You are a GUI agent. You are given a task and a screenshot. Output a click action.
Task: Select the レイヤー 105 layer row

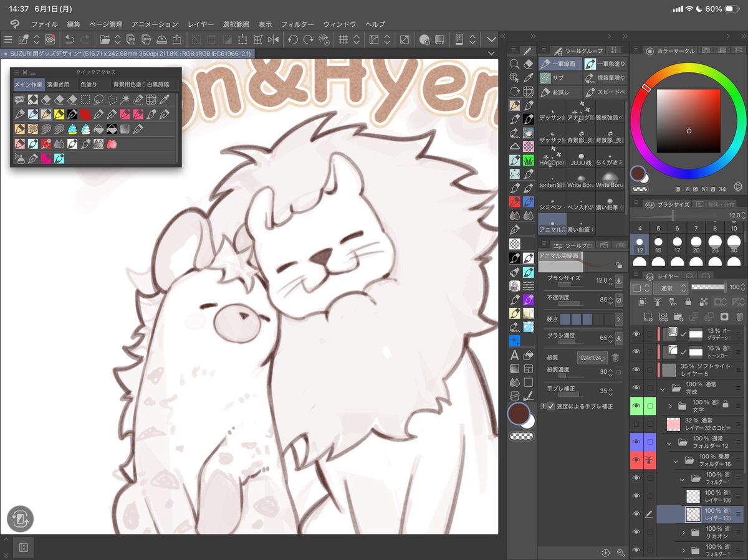click(700, 514)
